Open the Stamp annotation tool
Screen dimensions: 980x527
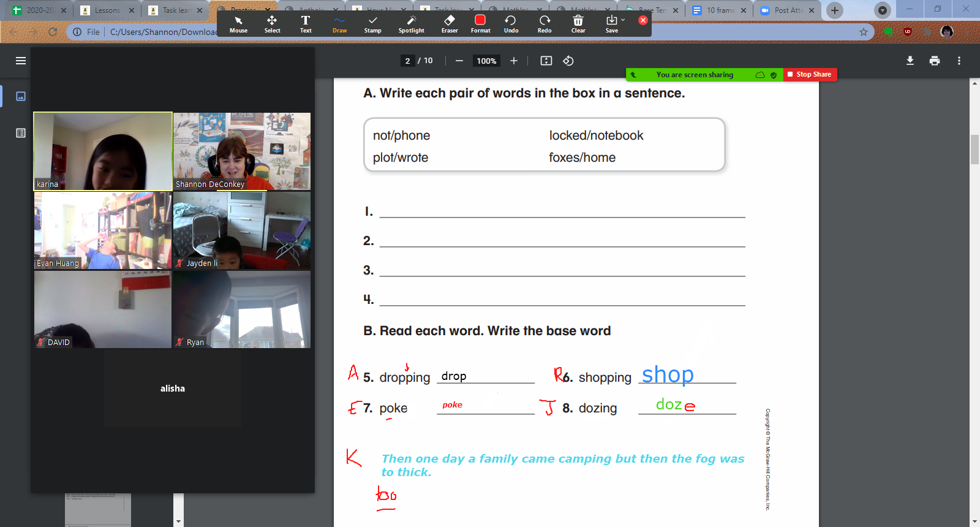(x=372, y=25)
